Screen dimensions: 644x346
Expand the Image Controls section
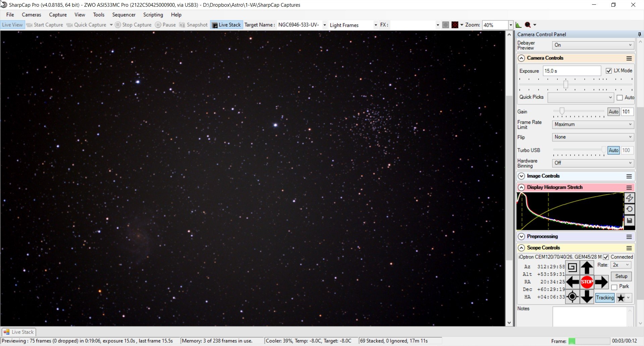[x=521, y=176]
